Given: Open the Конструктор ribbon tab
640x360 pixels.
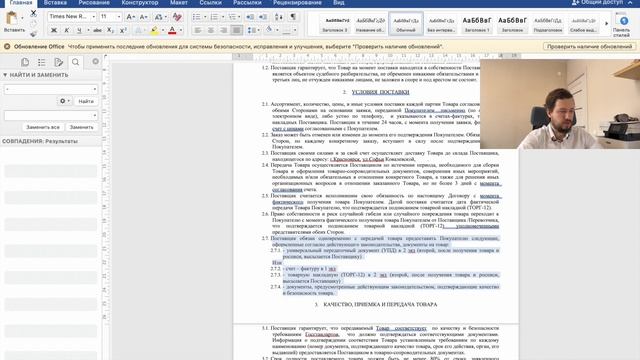Looking at the screenshot, I should click(x=140, y=3).
